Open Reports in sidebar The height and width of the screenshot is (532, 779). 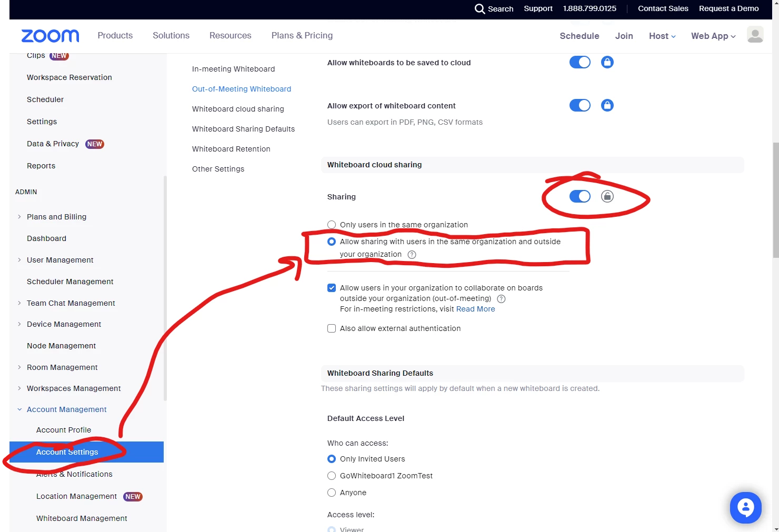pos(41,166)
